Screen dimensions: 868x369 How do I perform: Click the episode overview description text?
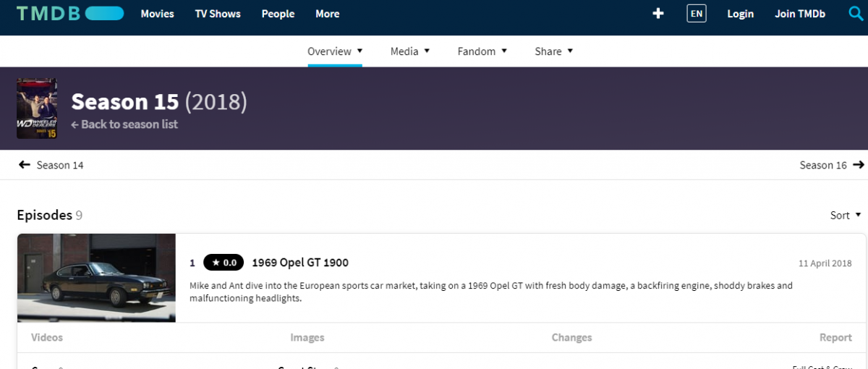point(491,292)
